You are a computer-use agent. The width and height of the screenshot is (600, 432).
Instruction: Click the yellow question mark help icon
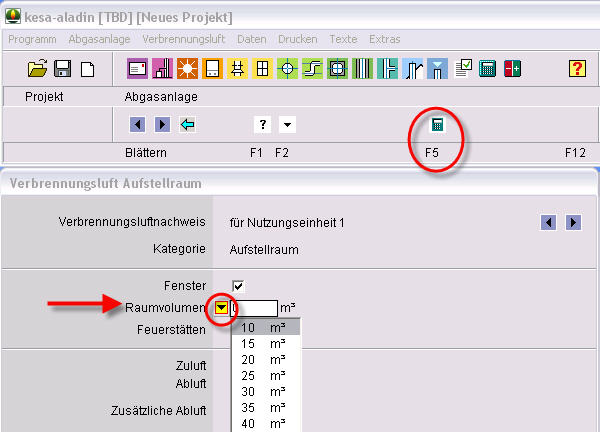point(577,69)
